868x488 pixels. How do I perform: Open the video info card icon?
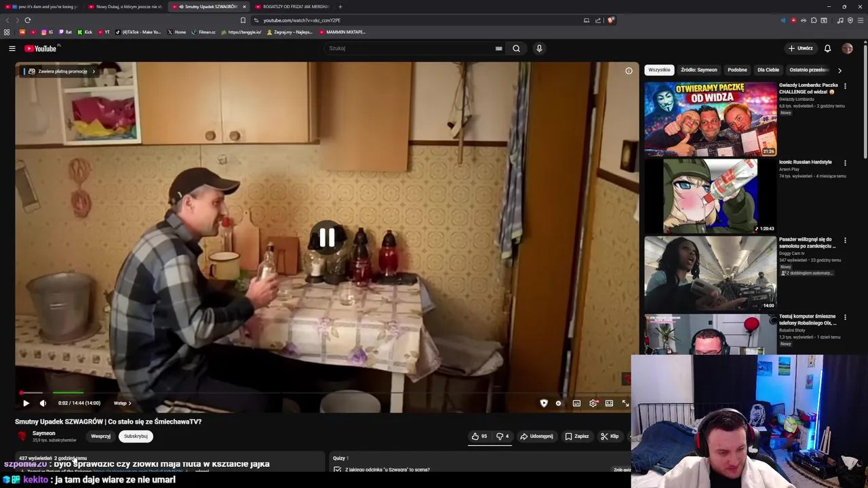click(629, 70)
